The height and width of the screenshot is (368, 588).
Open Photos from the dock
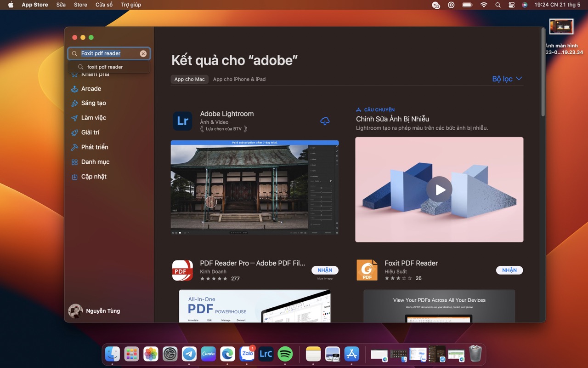pos(151,354)
